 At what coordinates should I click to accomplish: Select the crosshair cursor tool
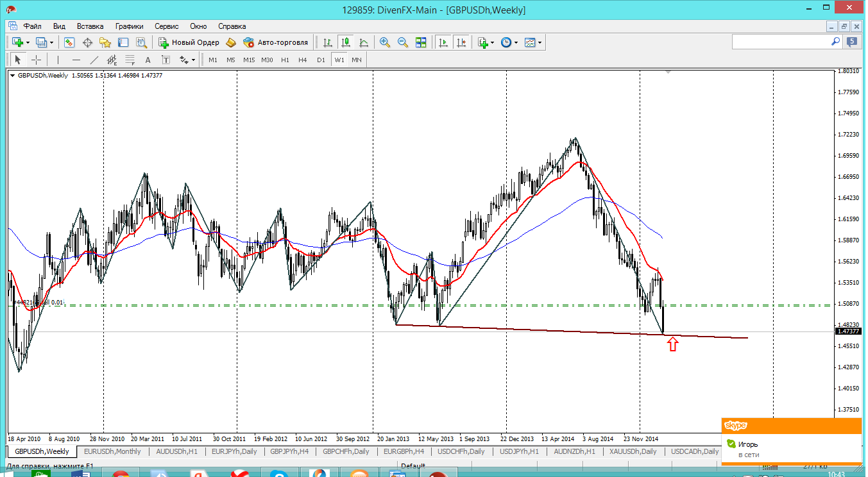pyautogui.click(x=37, y=60)
